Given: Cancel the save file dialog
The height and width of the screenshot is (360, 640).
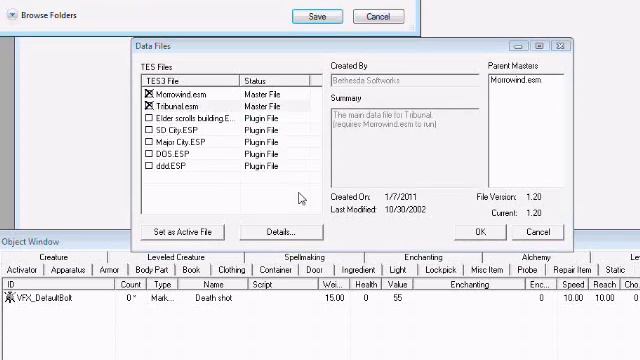Looking at the screenshot, I should (378, 17).
